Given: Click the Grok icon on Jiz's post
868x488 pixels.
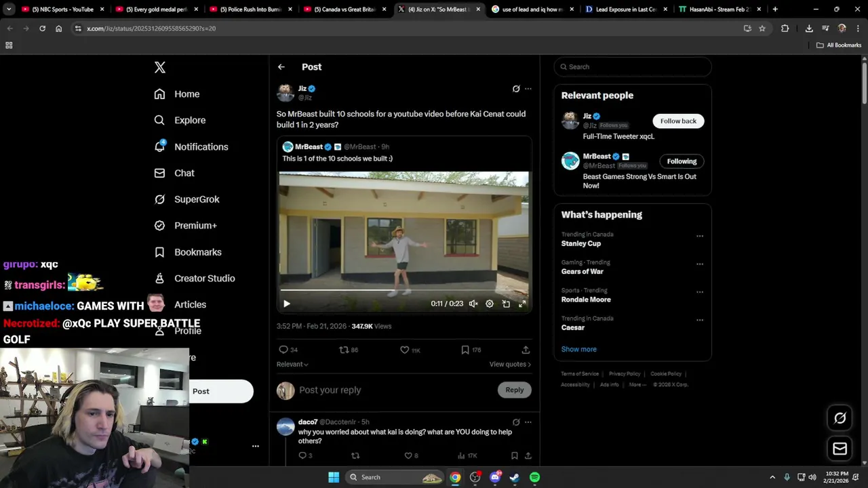Looking at the screenshot, I should [x=516, y=89].
